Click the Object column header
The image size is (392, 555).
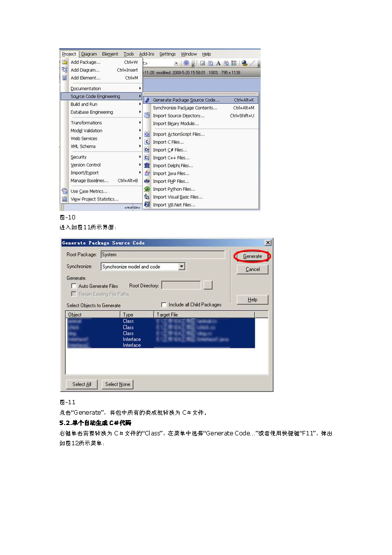click(x=93, y=314)
